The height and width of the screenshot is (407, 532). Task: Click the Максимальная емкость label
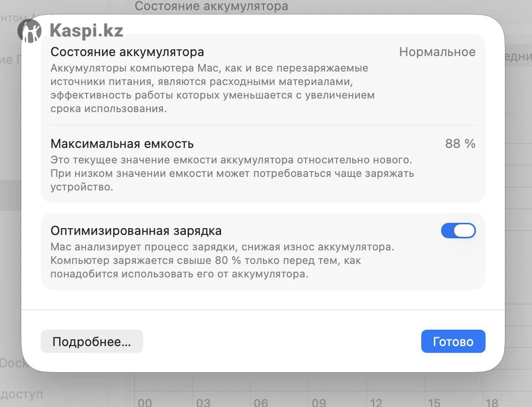[x=122, y=144]
